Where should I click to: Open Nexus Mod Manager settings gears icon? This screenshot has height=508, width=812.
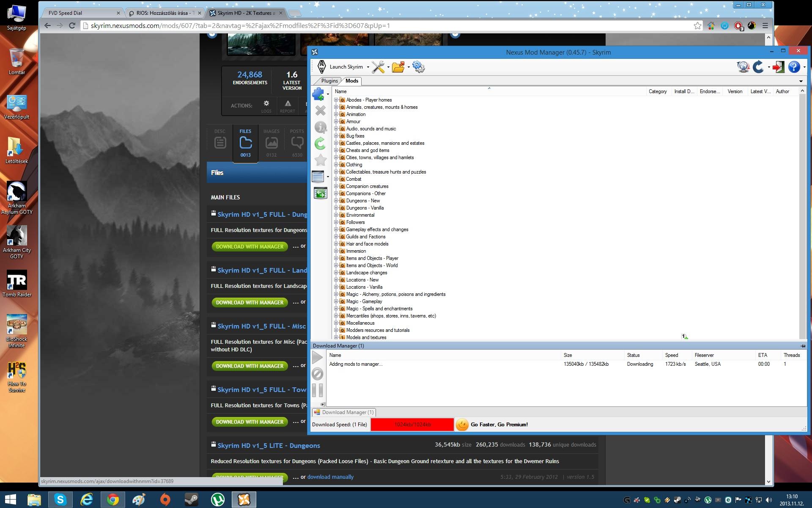coord(418,67)
